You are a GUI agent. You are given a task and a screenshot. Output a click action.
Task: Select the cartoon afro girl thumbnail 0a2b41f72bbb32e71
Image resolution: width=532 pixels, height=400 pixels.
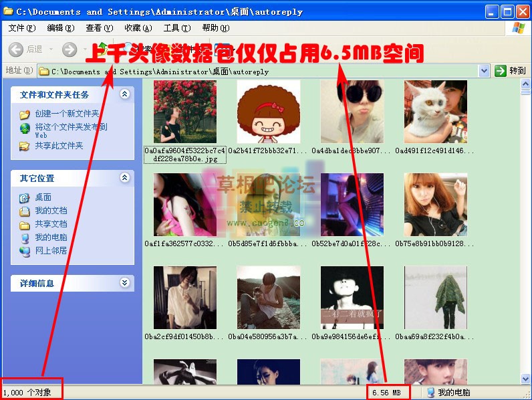pyautogui.click(x=269, y=112)
